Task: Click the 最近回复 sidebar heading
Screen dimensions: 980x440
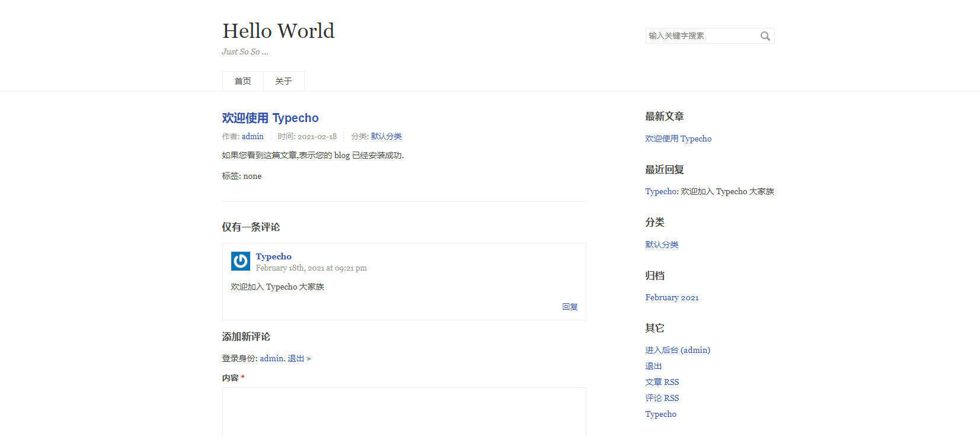Action: coord(665,169)
